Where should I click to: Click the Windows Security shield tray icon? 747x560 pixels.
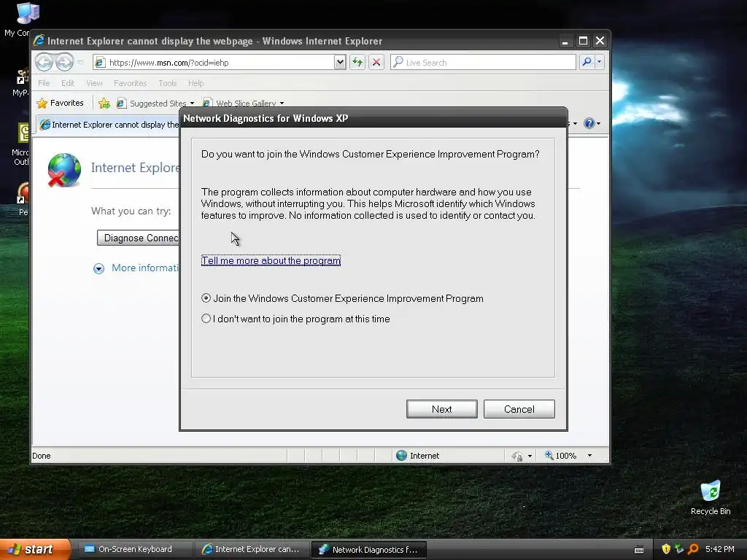pos(665,549)
